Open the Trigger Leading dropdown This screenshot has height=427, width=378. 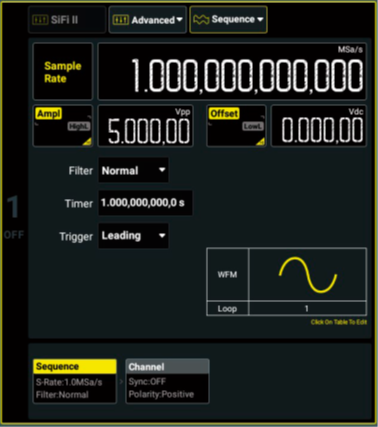point(133,236)
